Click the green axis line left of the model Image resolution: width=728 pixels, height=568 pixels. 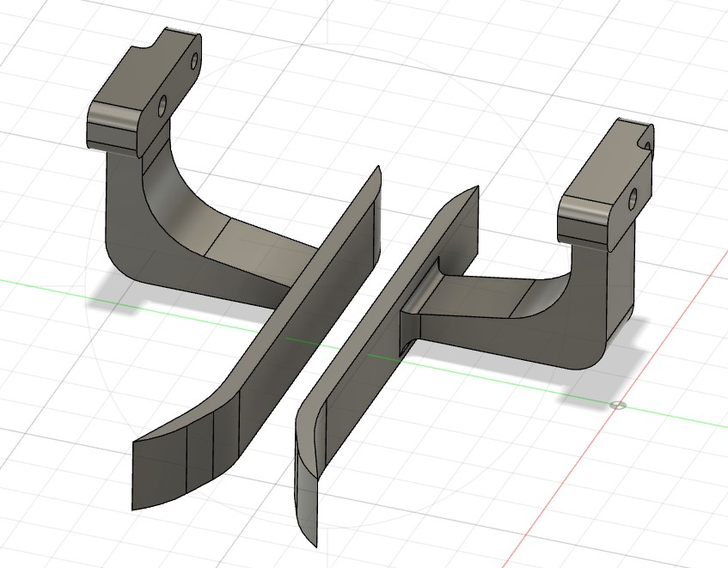click(x=43, y=285)
